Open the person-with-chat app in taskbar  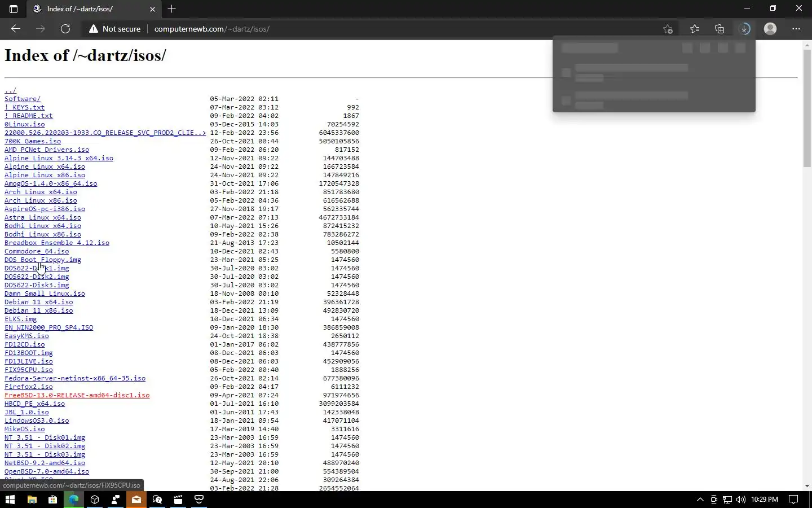coord(116,500)
